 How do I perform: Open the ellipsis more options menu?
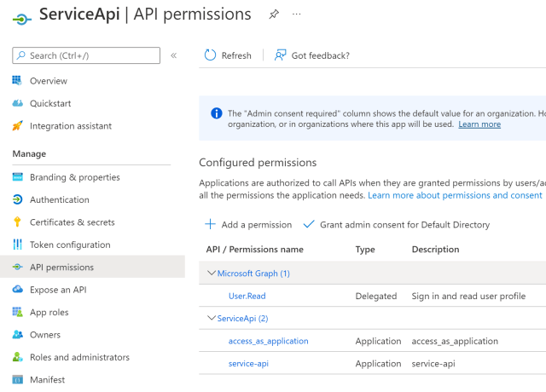click(x=296, y=14)
